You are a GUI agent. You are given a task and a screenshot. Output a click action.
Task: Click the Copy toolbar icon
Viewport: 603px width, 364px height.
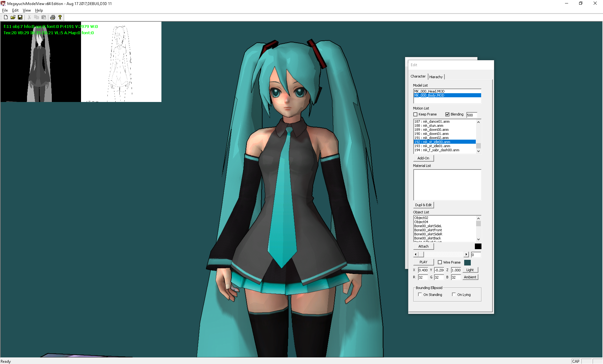tap(36, 17)
